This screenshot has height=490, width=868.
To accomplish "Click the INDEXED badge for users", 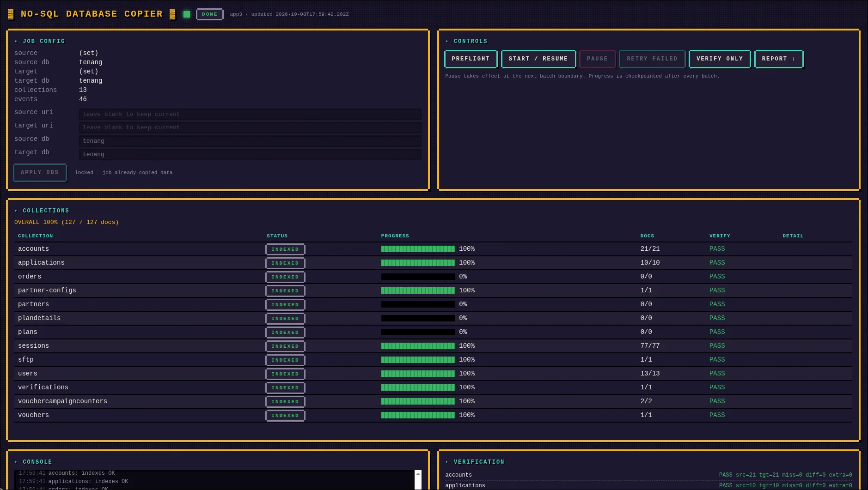I will click(x=285, y=374).
